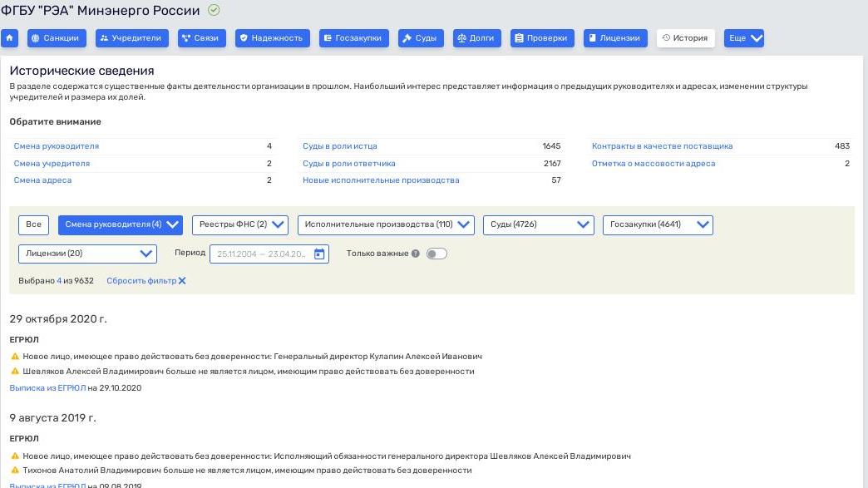Open the Надежность shield button
The height and width of the screenshot is (488, 868).
(272, 38)
